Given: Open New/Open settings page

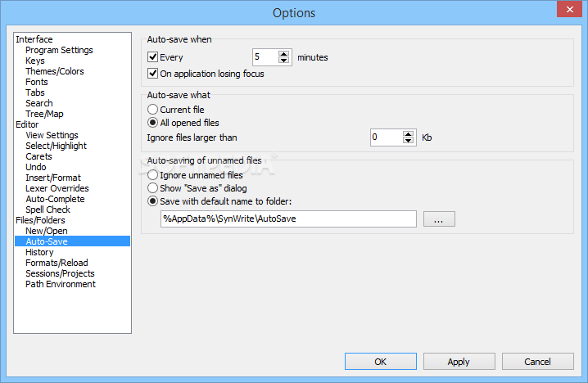Looking at the screenshot, I should [x=46, y=231].
